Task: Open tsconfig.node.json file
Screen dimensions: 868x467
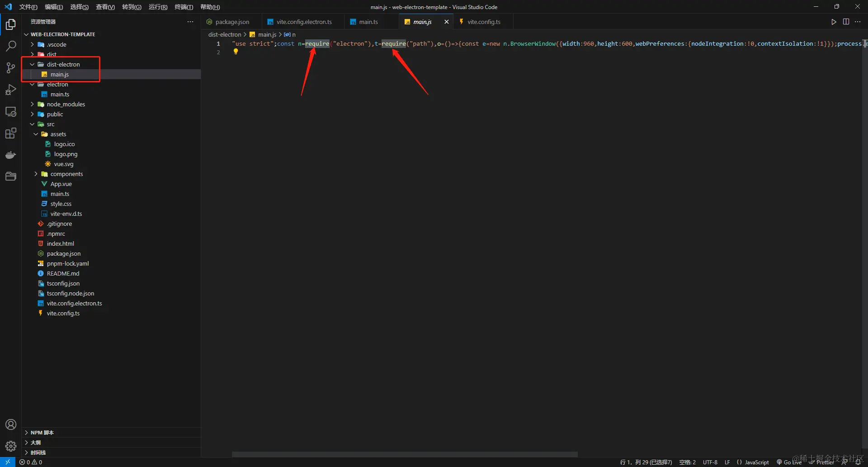Action: point(111,293)
